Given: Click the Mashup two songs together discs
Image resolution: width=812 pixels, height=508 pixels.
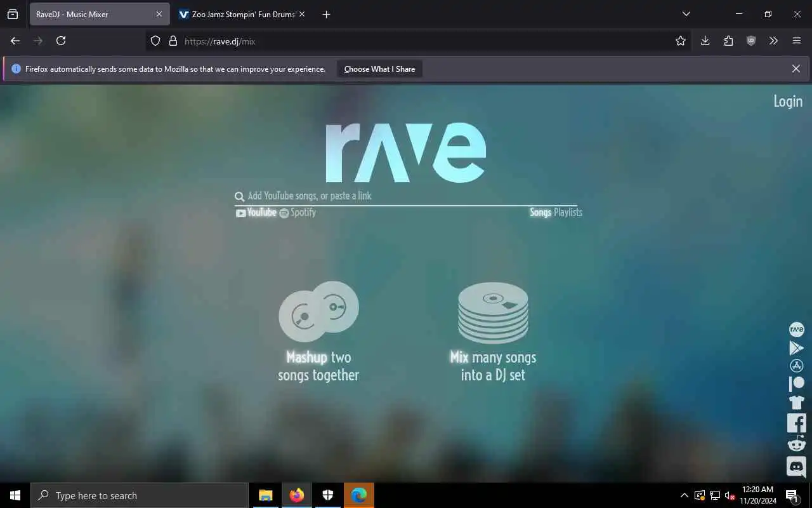Looking at the screenshot, I should point(318,311).
